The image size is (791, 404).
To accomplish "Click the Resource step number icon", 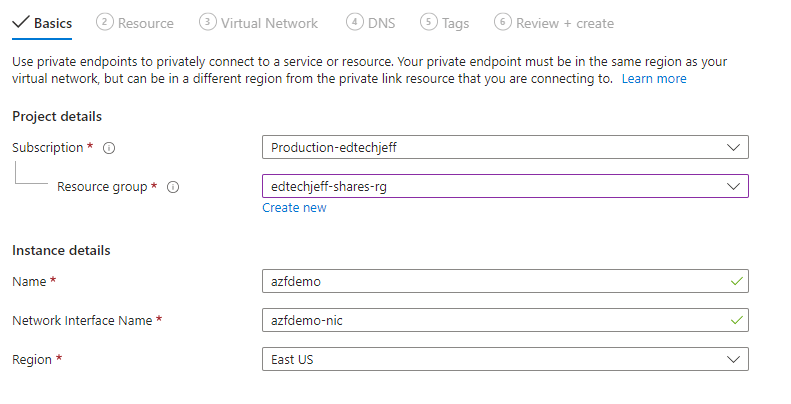I will (106, 22).
